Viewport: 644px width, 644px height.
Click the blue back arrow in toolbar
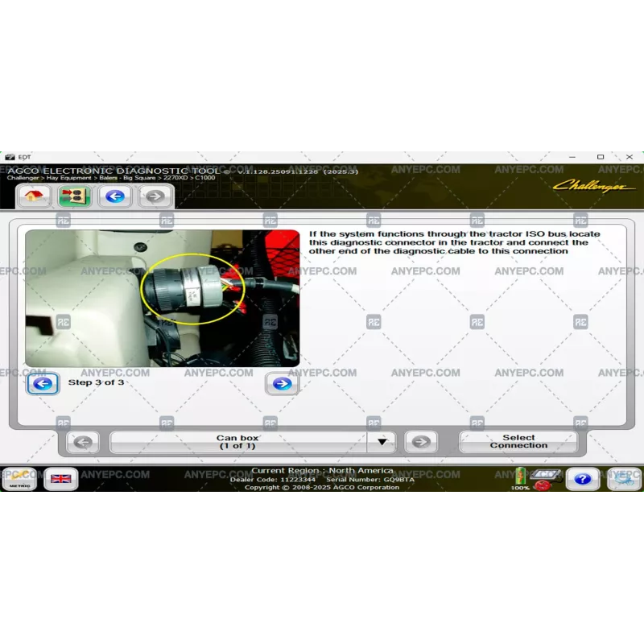tap(115, 196)
